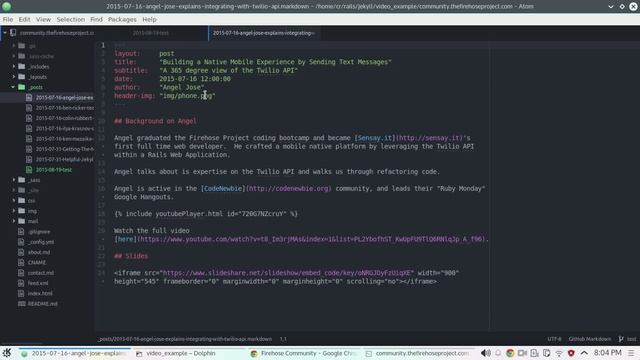Click the file path in status bar
Screen dimensions: 640x360
185,339
